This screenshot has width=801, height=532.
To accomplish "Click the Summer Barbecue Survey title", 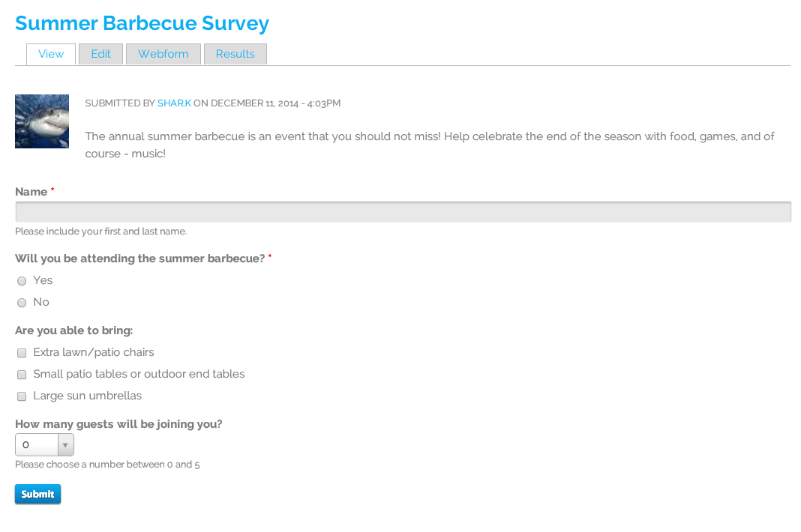I will point(142,23).
